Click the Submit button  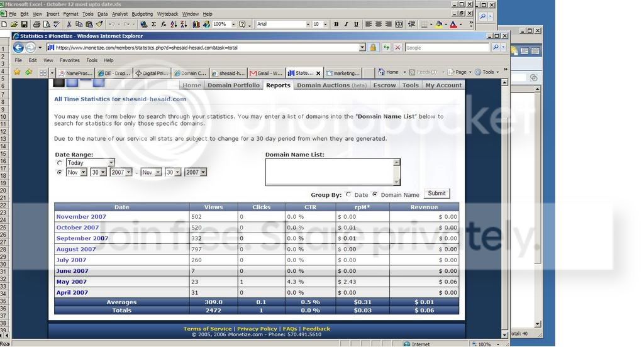(x=436, y=194)
